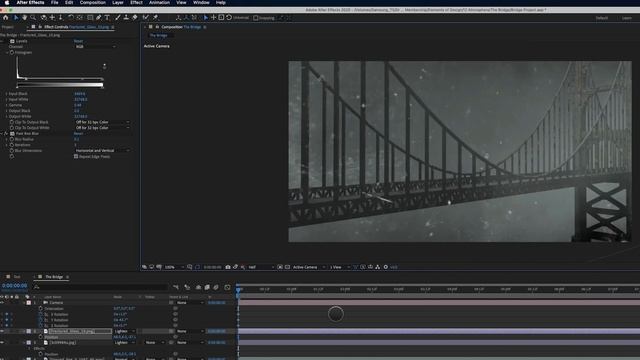Click the frame blending icon in timeline
Viewport: 640px width, 360px height.
point(207,287)
